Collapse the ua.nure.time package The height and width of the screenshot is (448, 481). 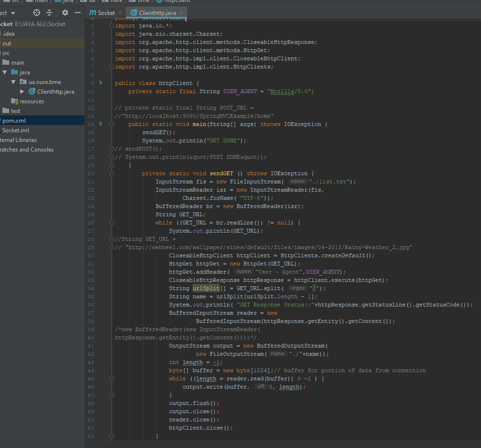pos(14,82)
